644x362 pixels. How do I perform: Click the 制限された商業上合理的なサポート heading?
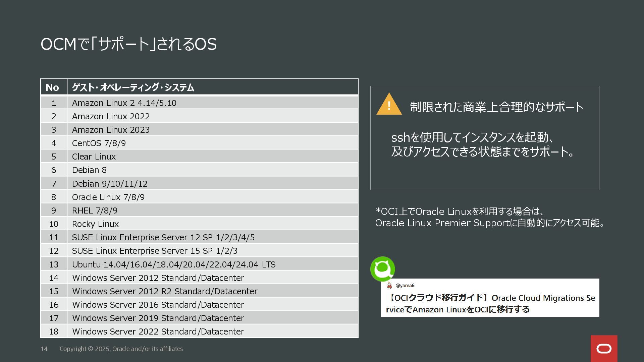[x=497, y=107]
